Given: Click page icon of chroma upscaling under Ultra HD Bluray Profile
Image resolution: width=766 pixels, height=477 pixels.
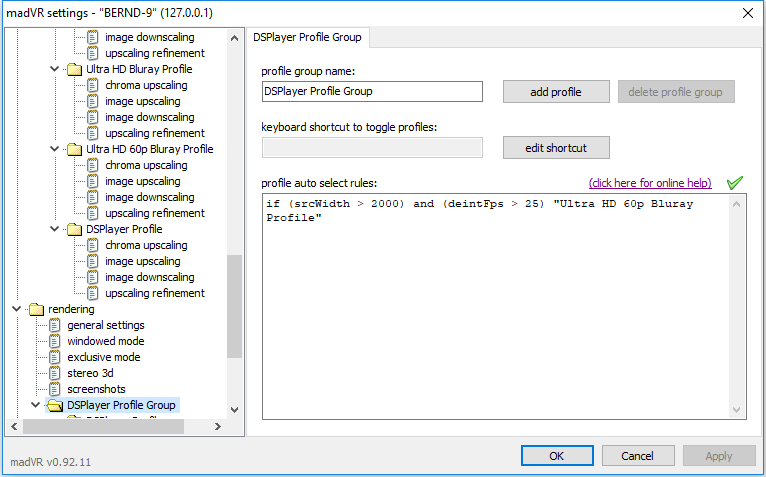Looking at the screenshot, I should 93,85.
